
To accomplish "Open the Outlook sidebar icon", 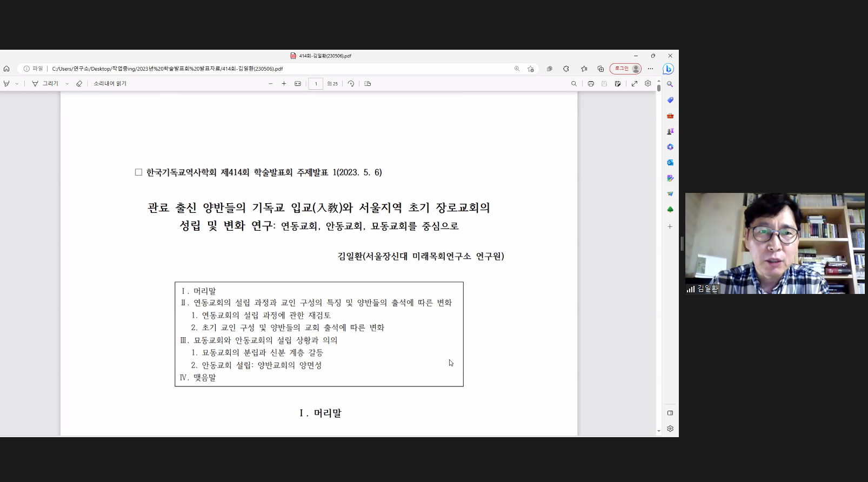I will (670, 162).
